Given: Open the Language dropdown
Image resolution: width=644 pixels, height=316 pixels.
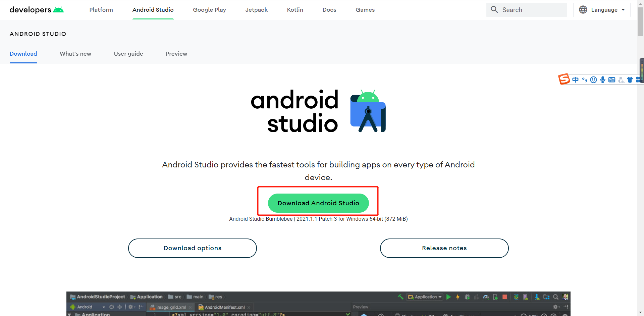Looking at the screenshot, I should (x=602, y=10).
